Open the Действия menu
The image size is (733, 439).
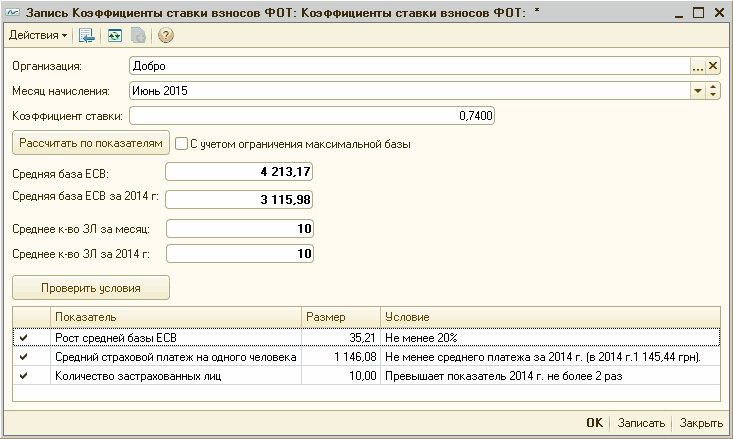click(x=37, y=36)
